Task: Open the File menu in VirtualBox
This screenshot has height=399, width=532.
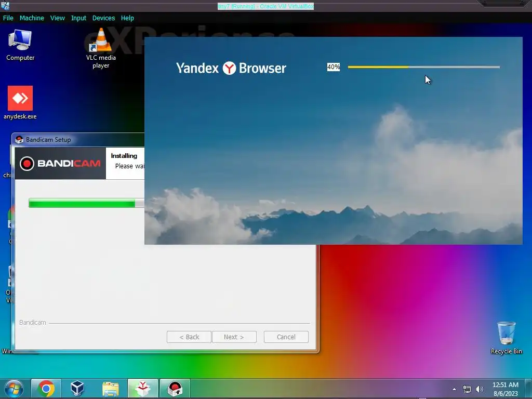Action: (x=8, y=18)
